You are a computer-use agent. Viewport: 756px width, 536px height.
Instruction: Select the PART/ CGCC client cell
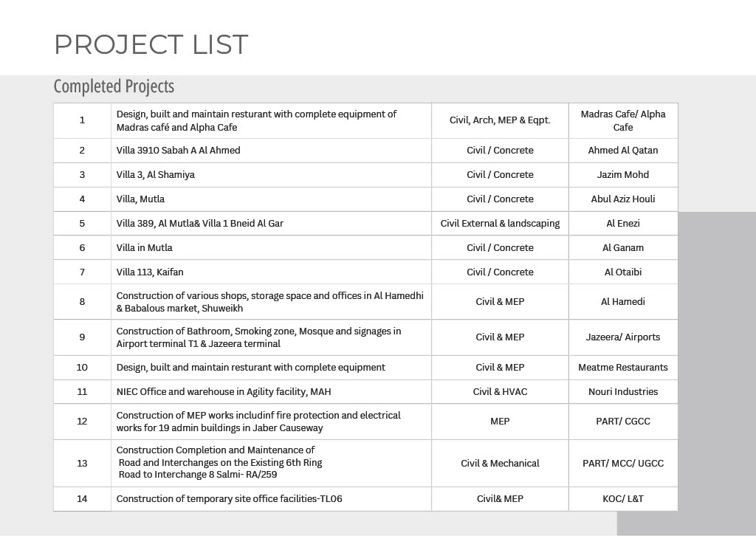click(622, 422)
